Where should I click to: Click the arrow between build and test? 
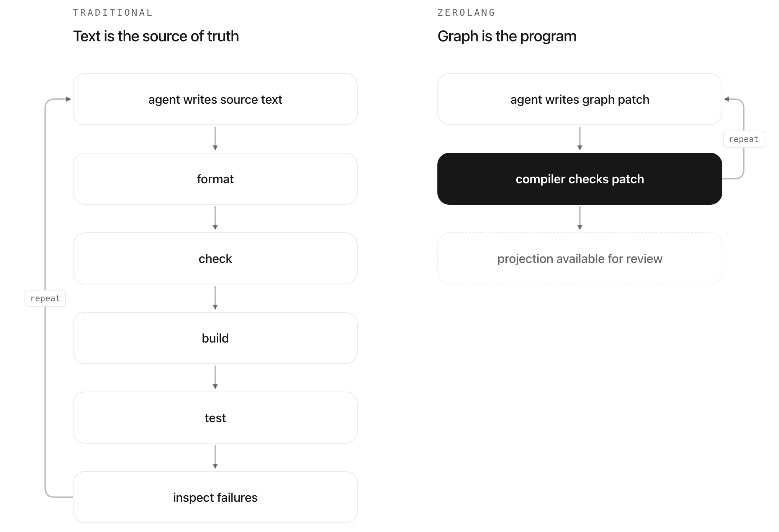[x=215, y=377]
